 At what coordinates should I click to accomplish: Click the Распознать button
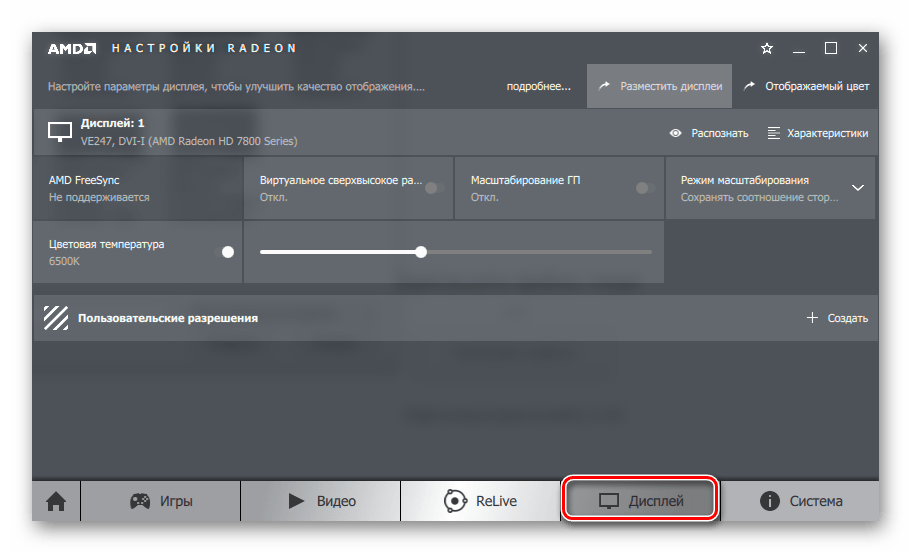[x=709, y=133]
